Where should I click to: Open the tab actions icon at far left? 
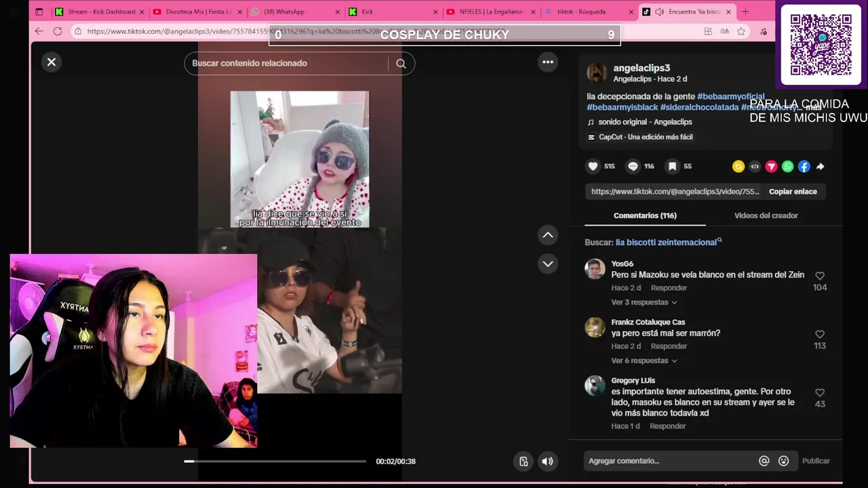click(x=39, y=12)
